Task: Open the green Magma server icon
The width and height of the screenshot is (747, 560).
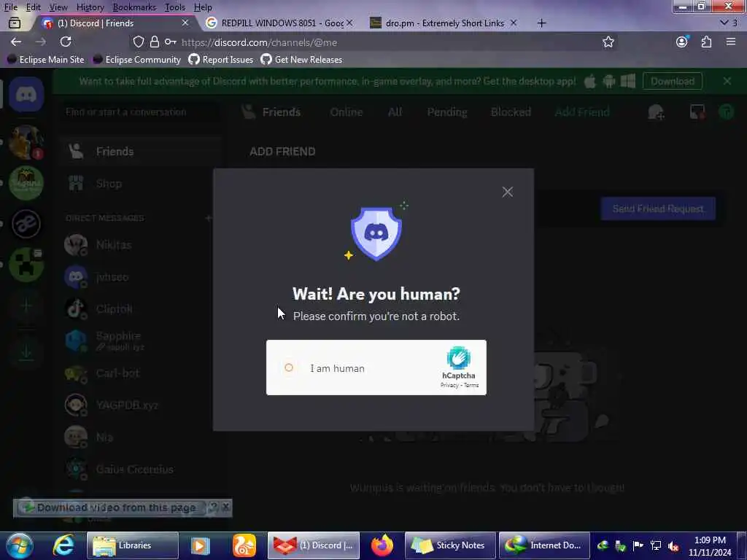Action: pos(26,183)
